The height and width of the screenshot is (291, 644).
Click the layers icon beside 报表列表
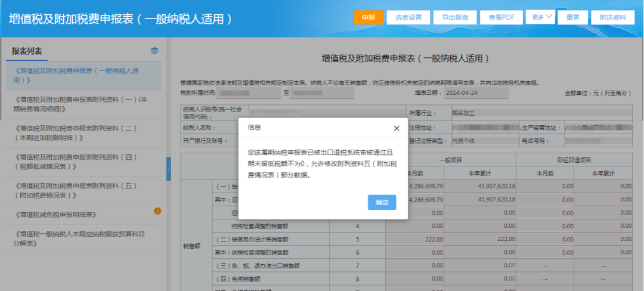[x=154, y=51]
